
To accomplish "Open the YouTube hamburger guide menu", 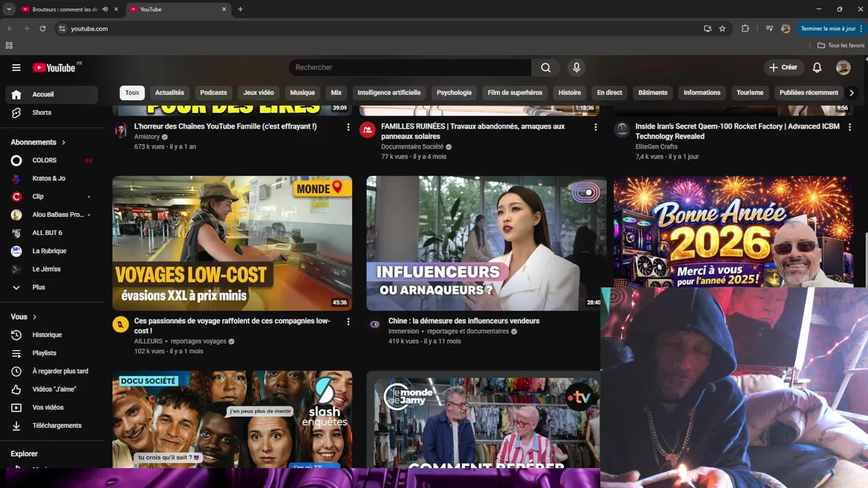I will pyautogui.click(x=16, y=67).
